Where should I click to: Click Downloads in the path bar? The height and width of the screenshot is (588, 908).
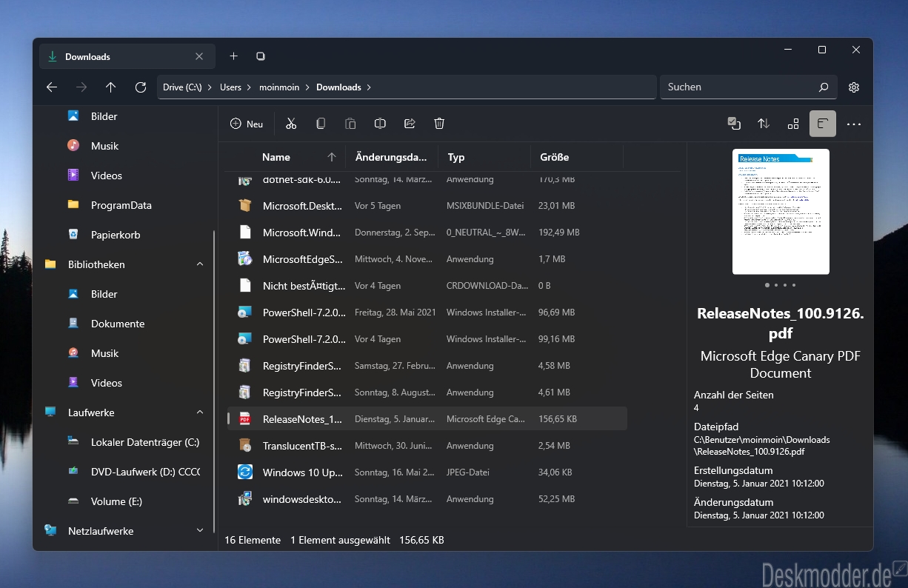tap(338, 87)
